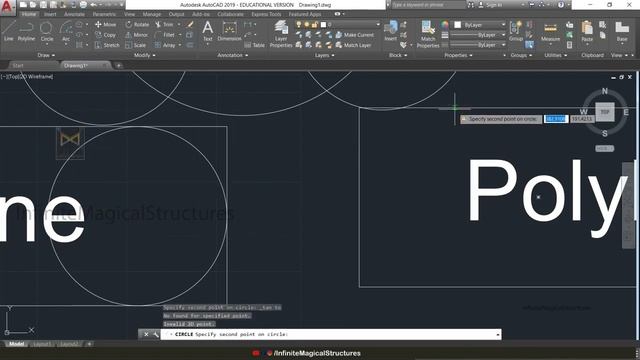640x360 pixels.
Task: Select the Polyline tool
Action: pos(26,31)
